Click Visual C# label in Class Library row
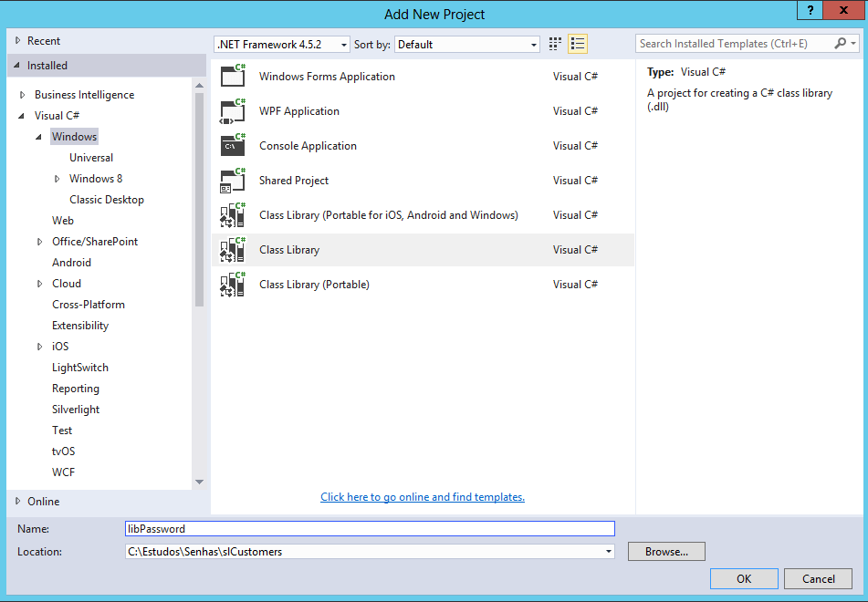 coord(575,250)
